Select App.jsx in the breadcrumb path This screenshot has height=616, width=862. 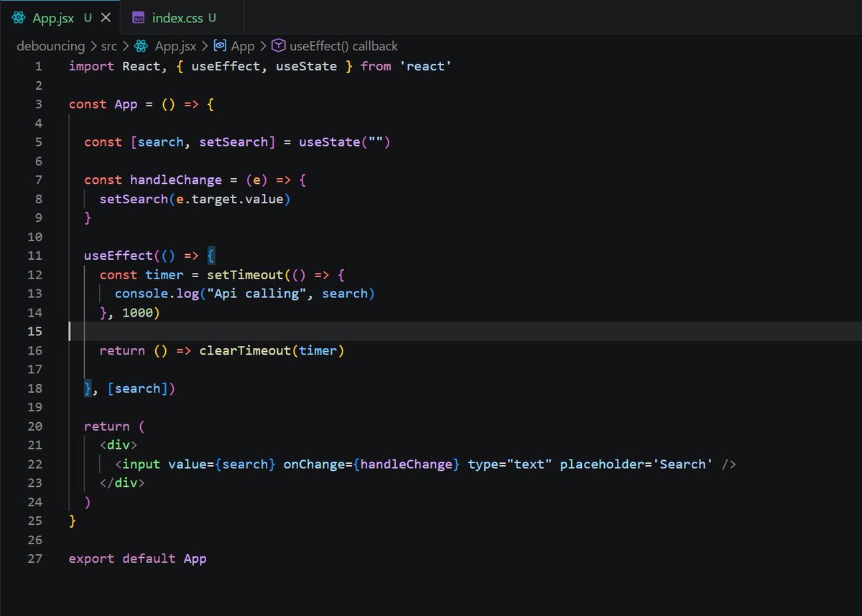pyautogui.click(x=175, y=46)
